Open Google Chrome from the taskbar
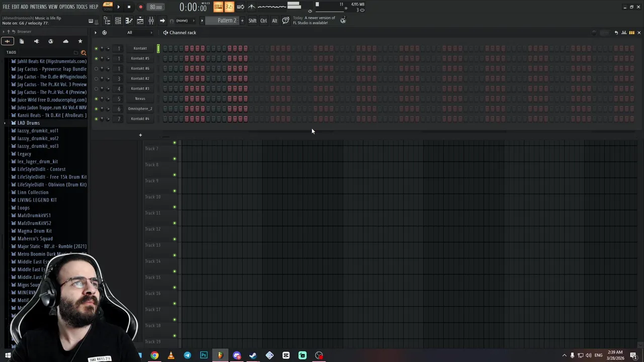 point(154,355)
